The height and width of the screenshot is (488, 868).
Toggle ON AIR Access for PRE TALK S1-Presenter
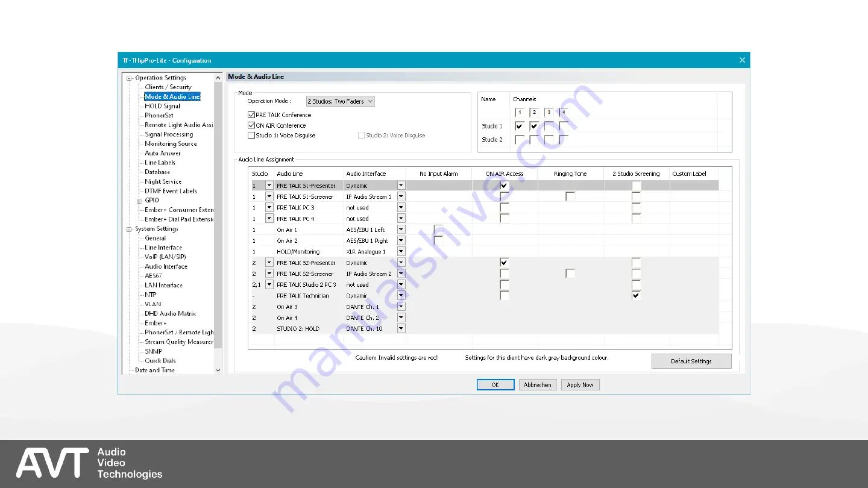(x=505, y=186)
